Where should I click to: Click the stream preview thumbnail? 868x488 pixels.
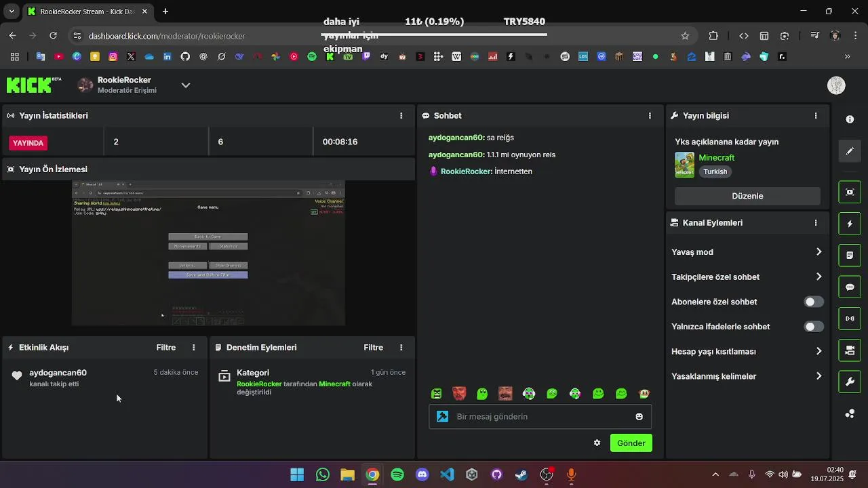[208, 253]
